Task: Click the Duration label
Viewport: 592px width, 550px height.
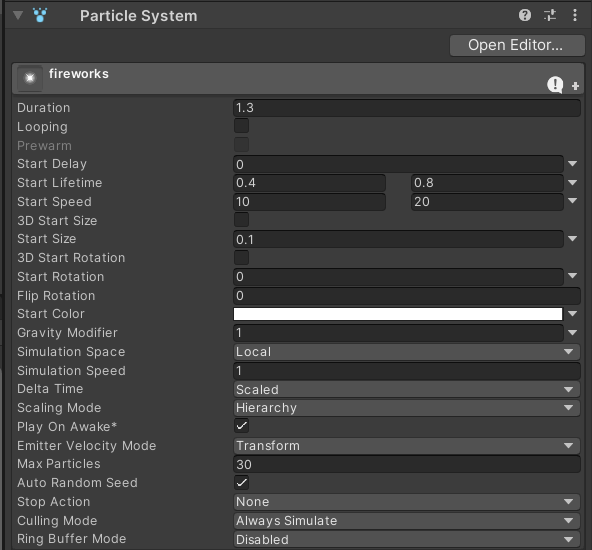Action: click(44, 108)
